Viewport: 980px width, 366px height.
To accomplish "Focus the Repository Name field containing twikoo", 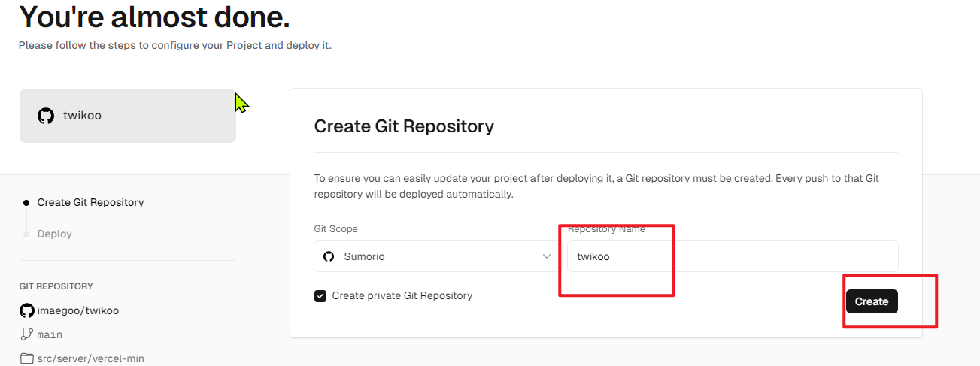I will [x=733, y=256].
